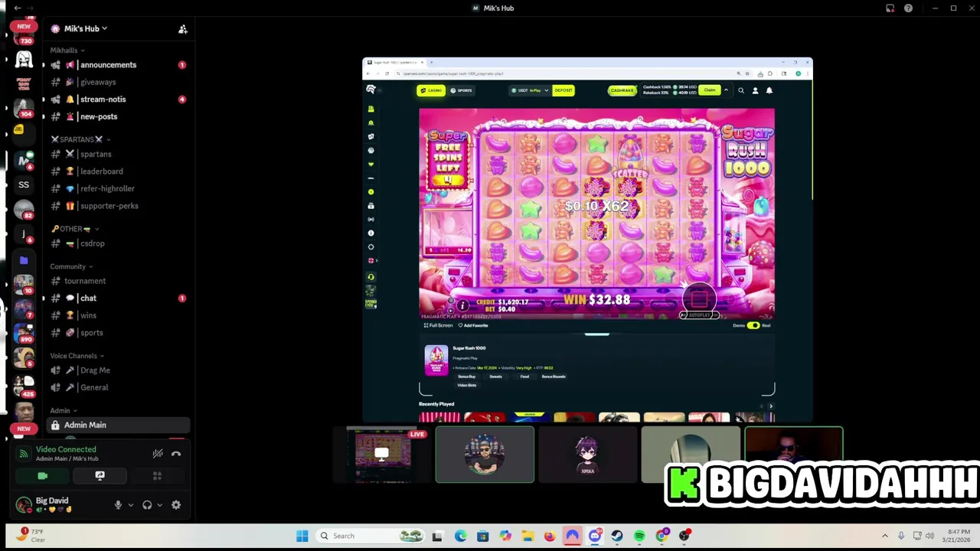Open the wins channel
The image size is (980, 551).
(117, 315)
